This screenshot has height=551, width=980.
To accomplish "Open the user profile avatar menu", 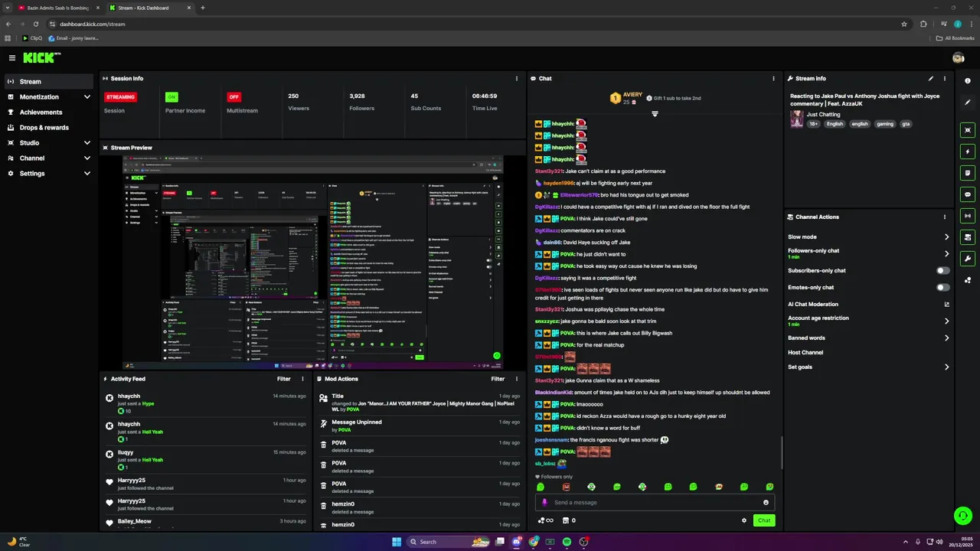I will 958,57.
